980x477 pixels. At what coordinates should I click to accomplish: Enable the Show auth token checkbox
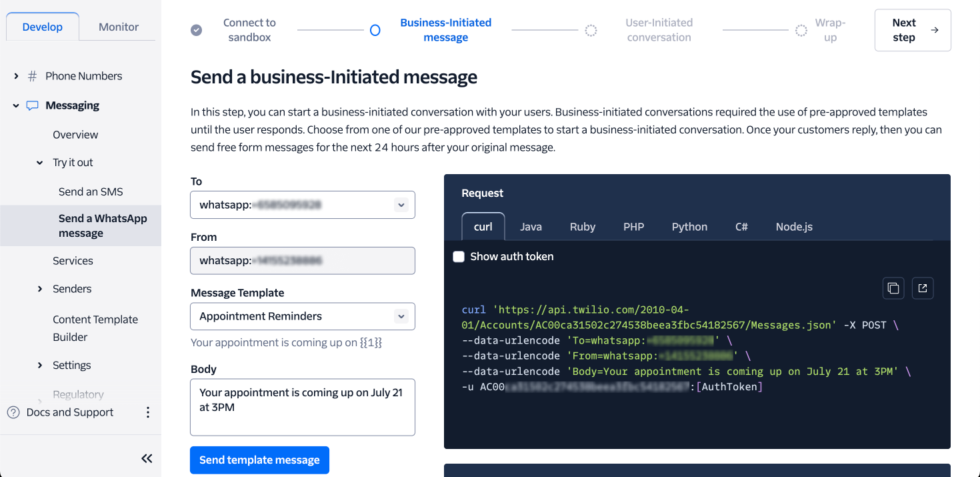459,257
